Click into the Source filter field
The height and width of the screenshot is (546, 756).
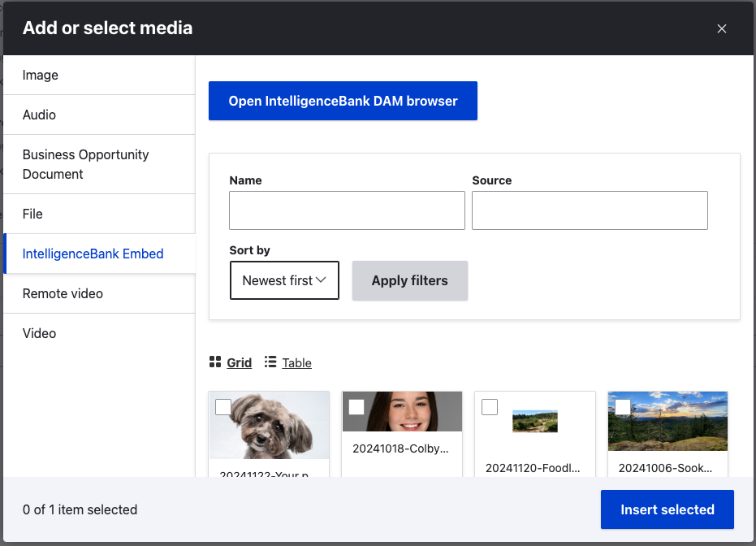590,211
